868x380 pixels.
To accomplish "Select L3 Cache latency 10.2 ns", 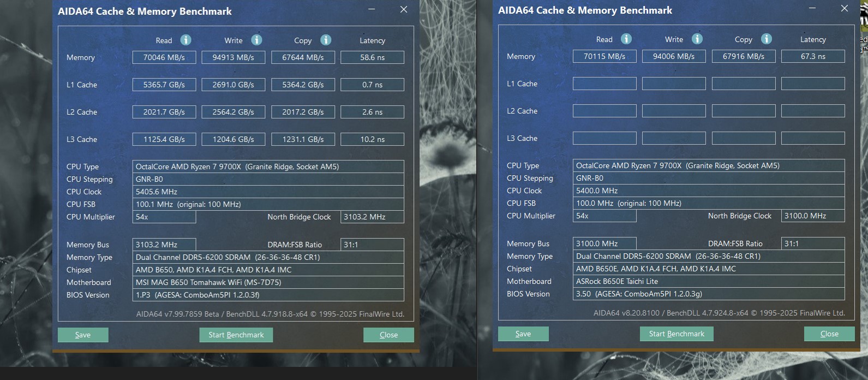I will (x=372, y=139).
